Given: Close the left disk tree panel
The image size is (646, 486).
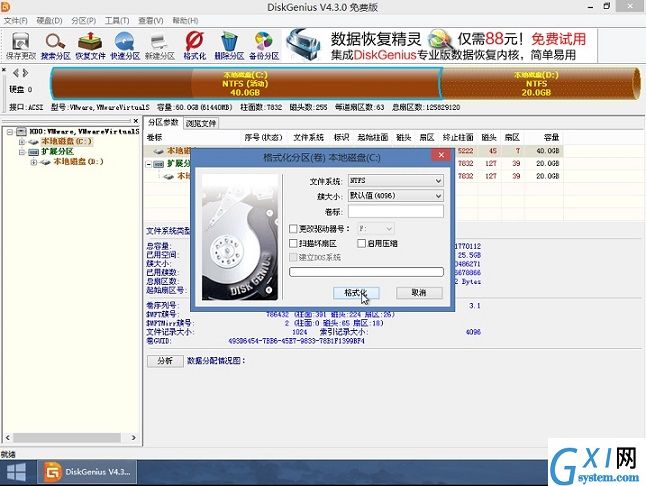Looking at the screenshot, I should (x=136, y=121).
